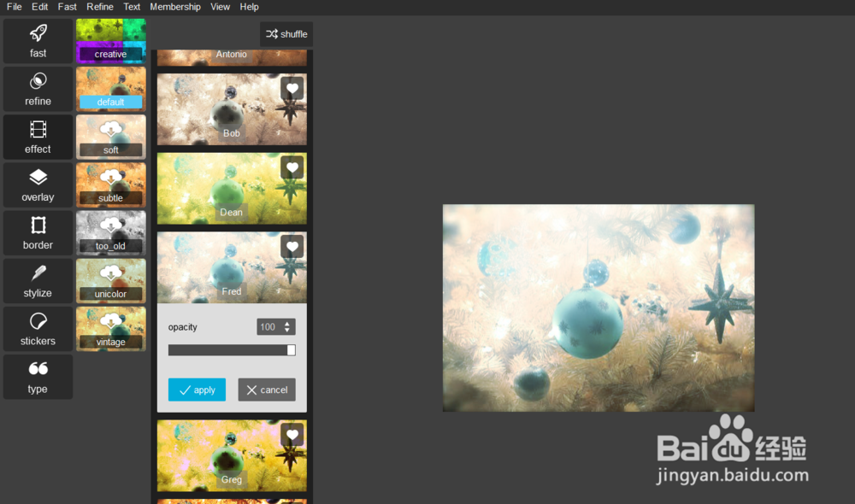Screen dimensions: 855x504
Task: Open the refine tool
Action: point(38,89)
